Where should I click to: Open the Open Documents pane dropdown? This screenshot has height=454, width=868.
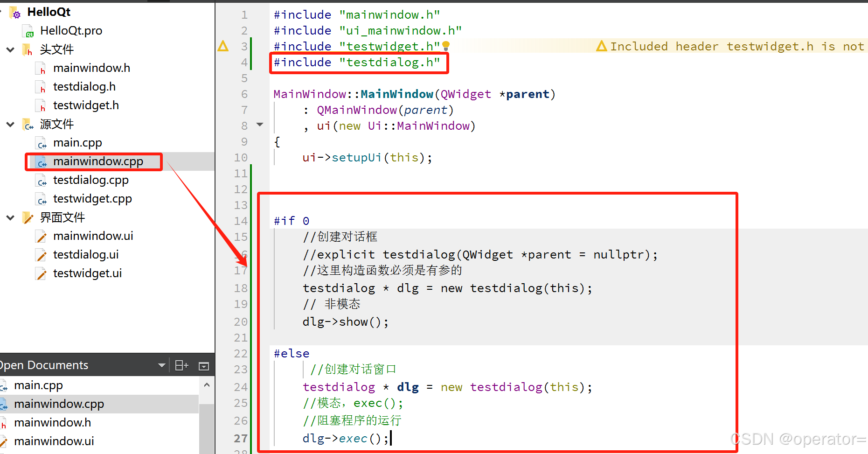click(x=161, y=365)
